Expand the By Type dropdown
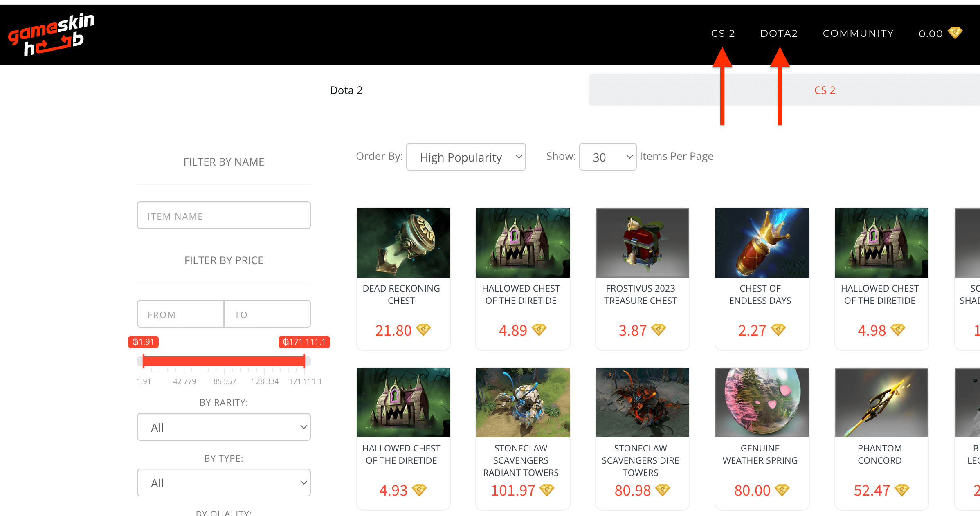Screen dimensions: 980x516 pyautogui.click(x=224, y=483)
